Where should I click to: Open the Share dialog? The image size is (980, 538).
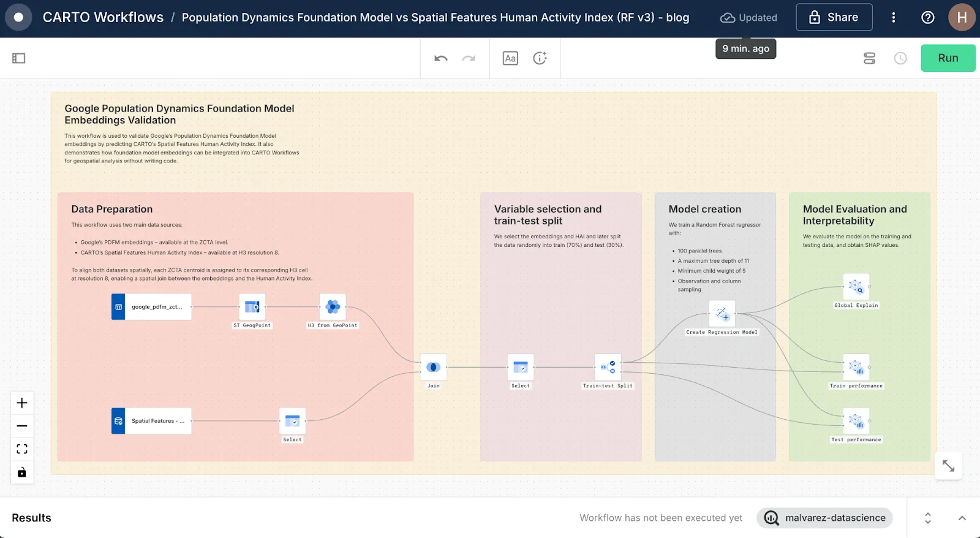click(x=834, y=17)
